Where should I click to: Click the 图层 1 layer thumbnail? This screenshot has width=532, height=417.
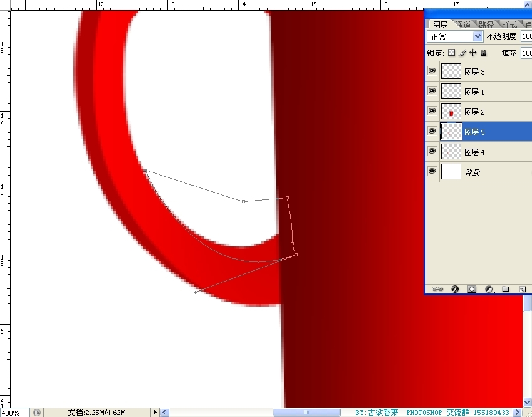pos(451,92)
